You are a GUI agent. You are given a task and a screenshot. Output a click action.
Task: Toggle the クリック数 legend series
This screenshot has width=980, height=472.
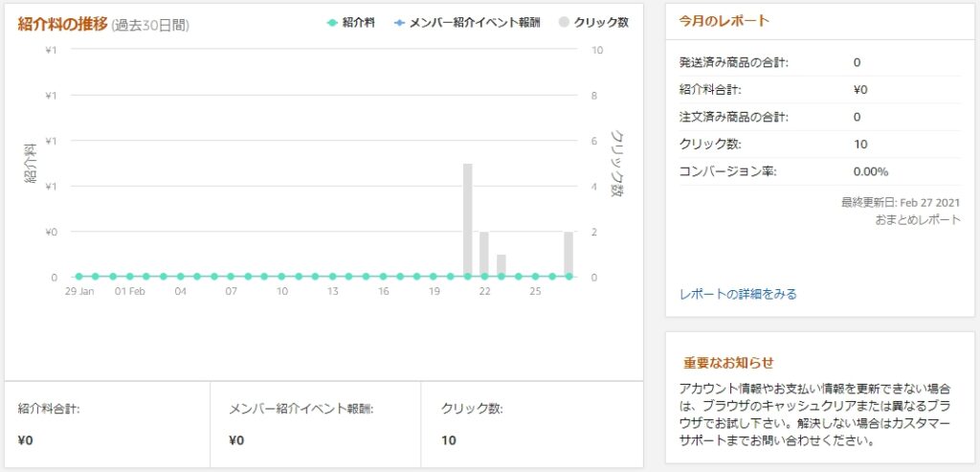pyautogui.click(x=593, y=23)
